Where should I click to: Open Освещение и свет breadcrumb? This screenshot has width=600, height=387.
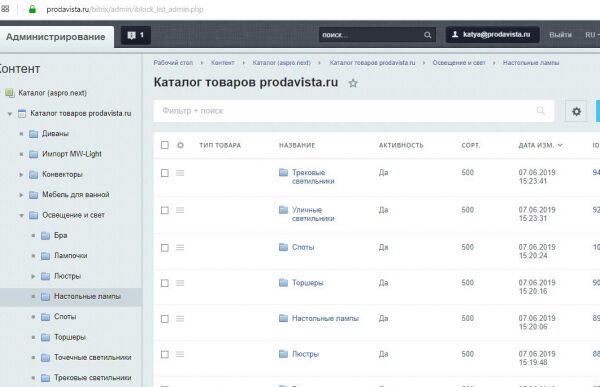[x=459, y=63]
